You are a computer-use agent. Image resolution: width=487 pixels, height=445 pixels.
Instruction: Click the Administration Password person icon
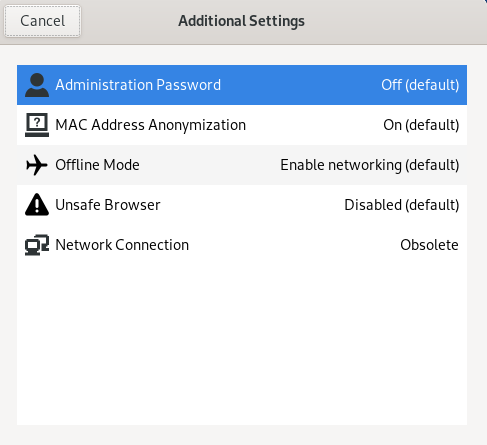[x=37, y=85]
